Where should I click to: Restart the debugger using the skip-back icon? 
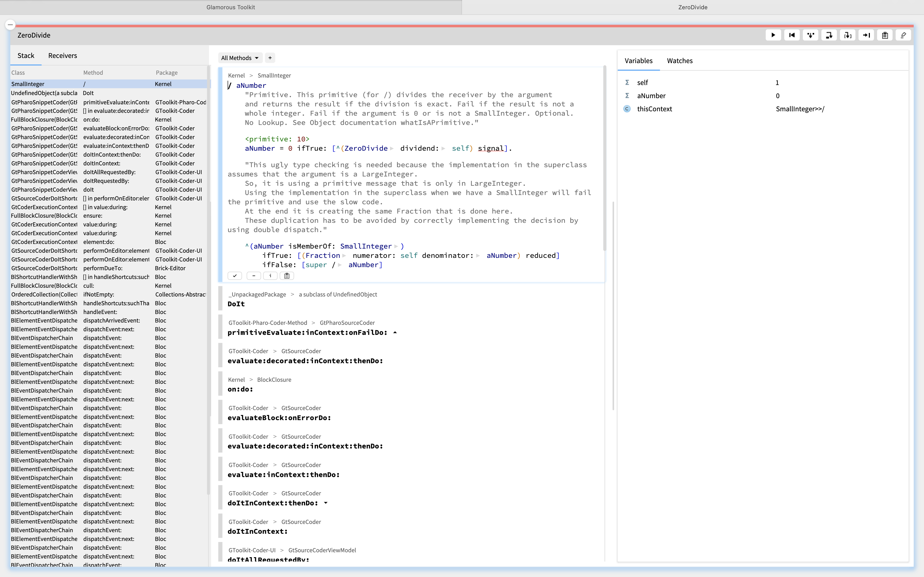791,35
